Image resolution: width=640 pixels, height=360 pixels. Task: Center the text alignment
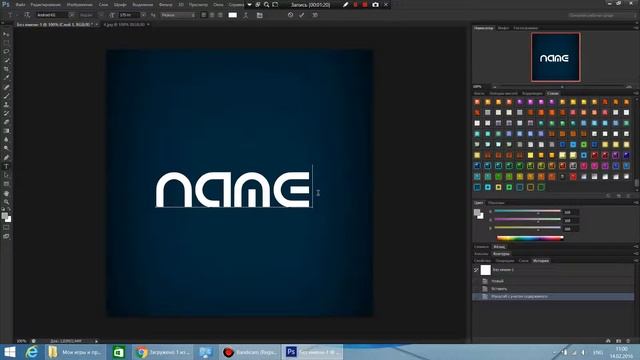tap(212, 15)
